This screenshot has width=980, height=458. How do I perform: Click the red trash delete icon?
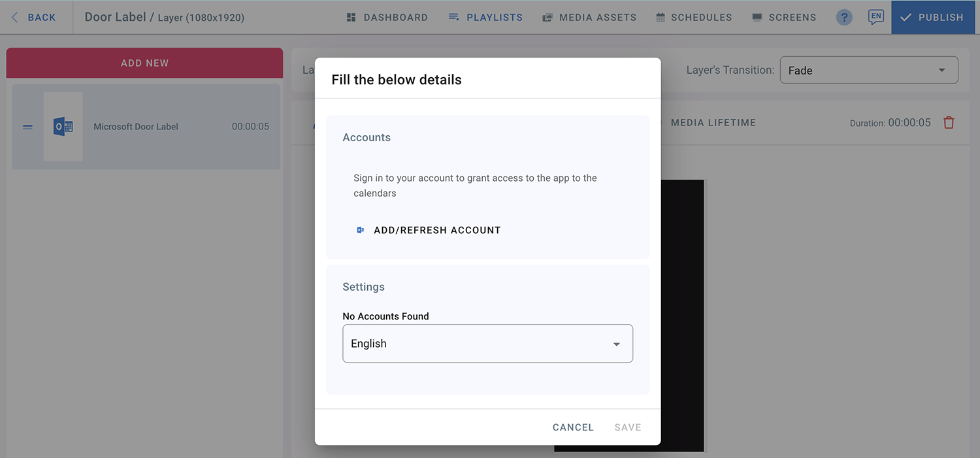[x=949, y=123]
